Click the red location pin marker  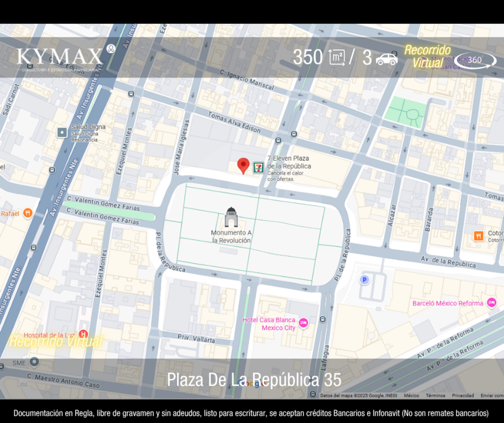[x=243, y=166]
